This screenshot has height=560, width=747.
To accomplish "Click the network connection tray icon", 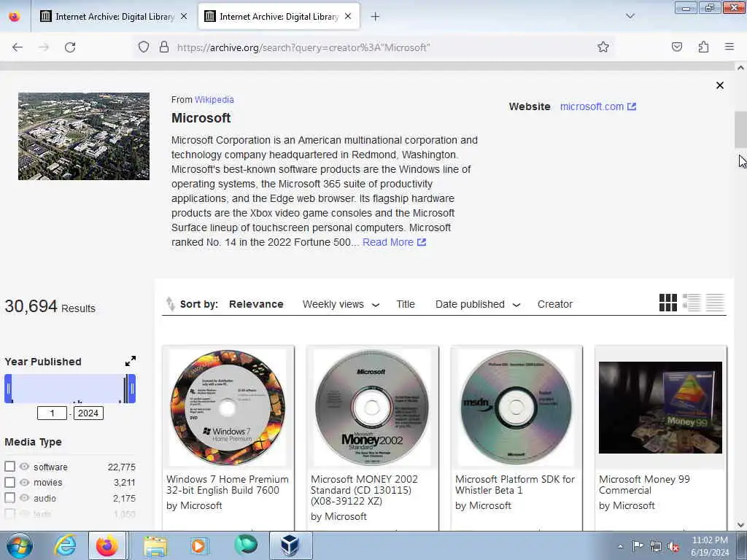I will [656, 546].
